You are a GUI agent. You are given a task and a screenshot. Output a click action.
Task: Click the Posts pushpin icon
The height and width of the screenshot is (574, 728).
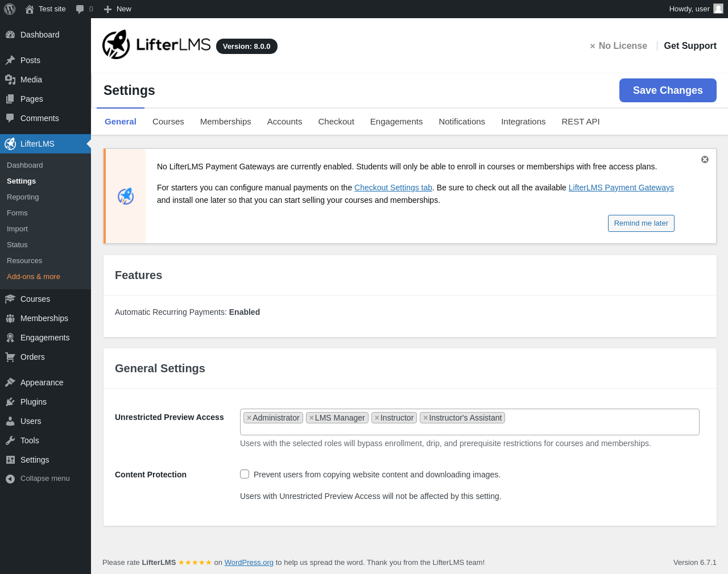[10, 60]
